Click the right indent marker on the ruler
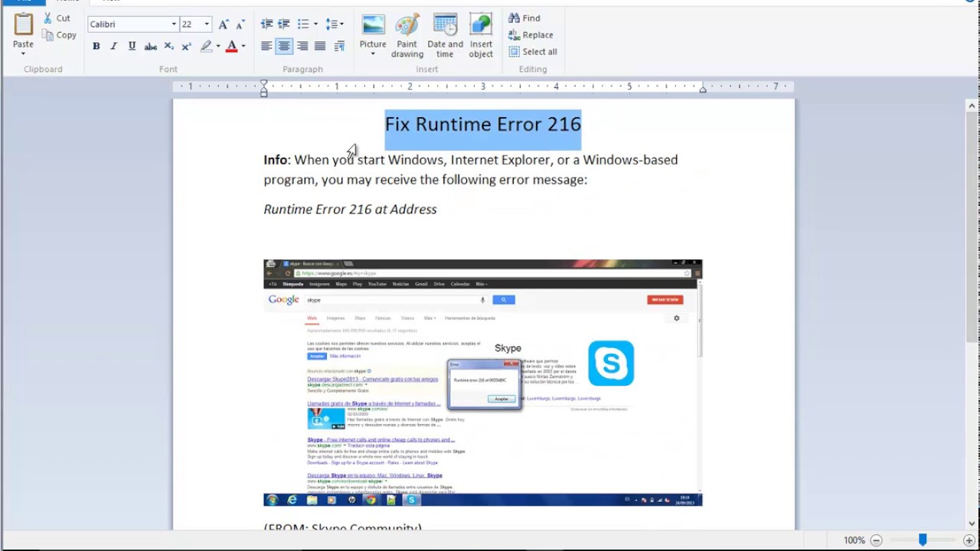This screenshot has width=980, height=551. click(703, 90)
